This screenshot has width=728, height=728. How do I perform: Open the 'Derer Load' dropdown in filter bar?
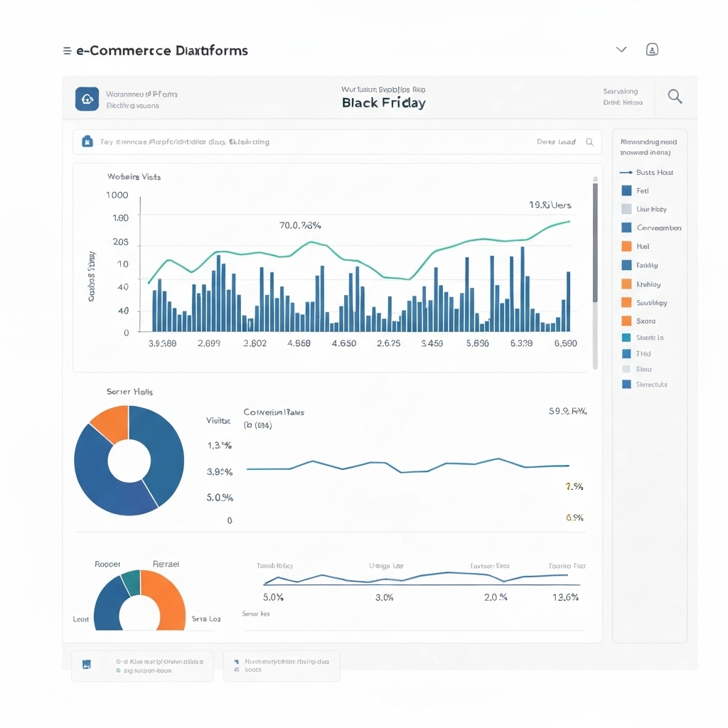click(x=556, y=142)
